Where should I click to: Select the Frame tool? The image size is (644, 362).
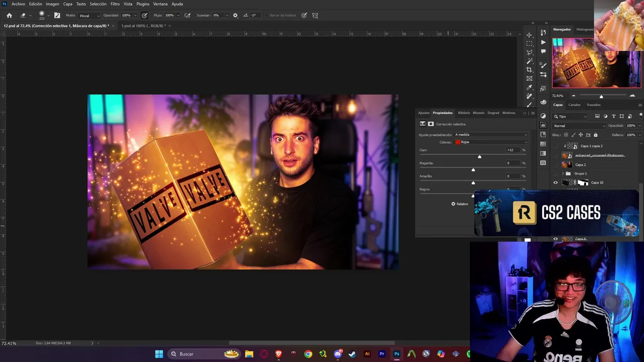click(x=529, y=78)
